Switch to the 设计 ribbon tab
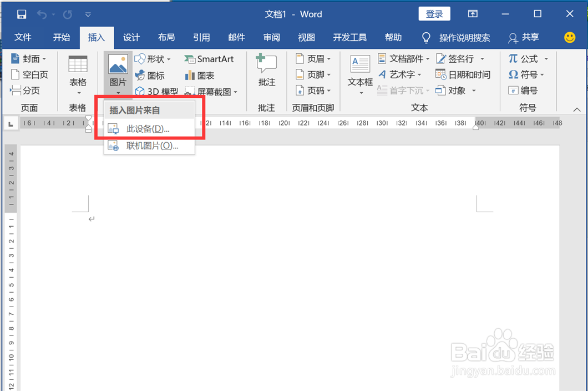This screenshot has width=588, height=391. pos(131,37)
